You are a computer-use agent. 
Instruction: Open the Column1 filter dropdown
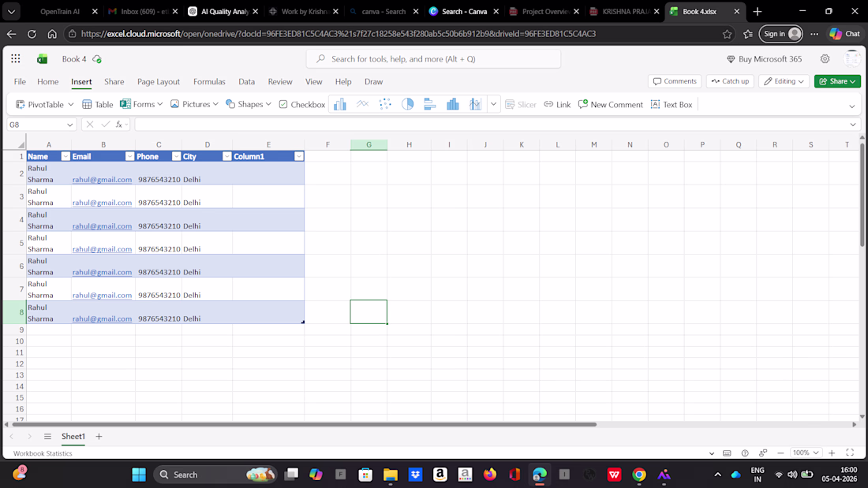[x=298, y=157]
